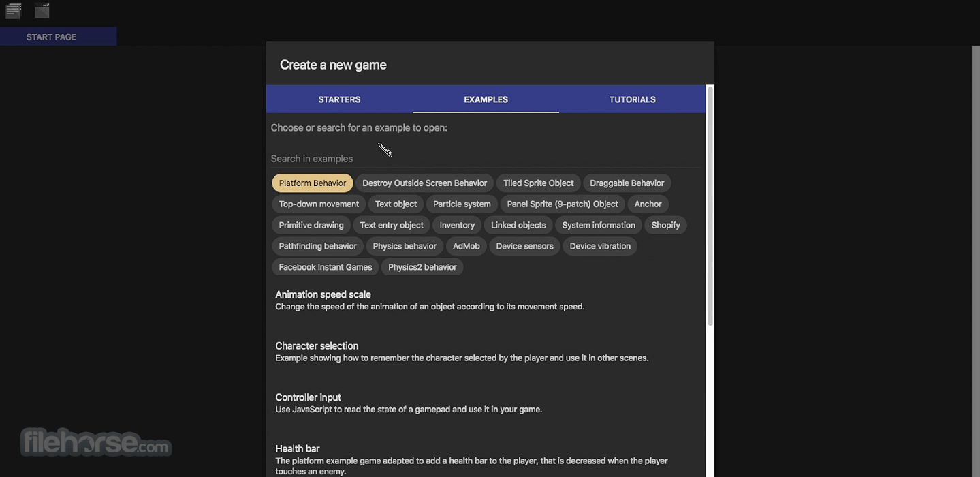Image resolution: width=980 pixels, height=477 pixels.
Task: Filter by Destroy Outside Screen Behavior
Action: click(424, 183)
